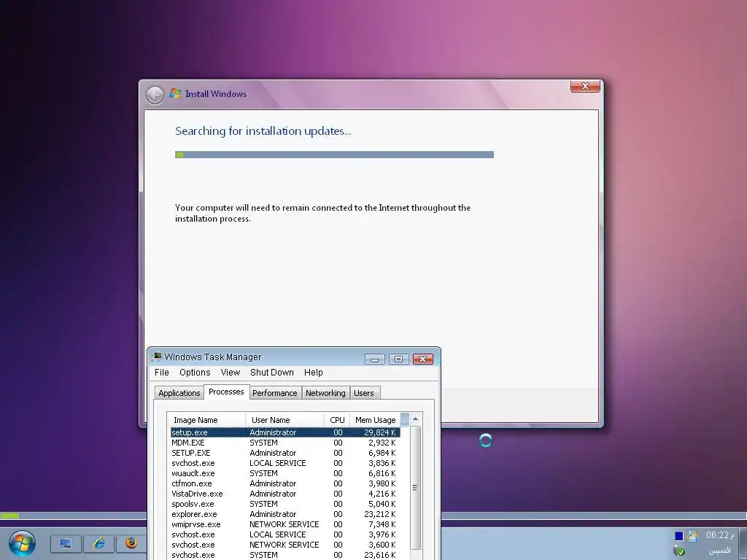Click the blue square tray icon
This screenshot has height=560, width=747.
(679, 536)
